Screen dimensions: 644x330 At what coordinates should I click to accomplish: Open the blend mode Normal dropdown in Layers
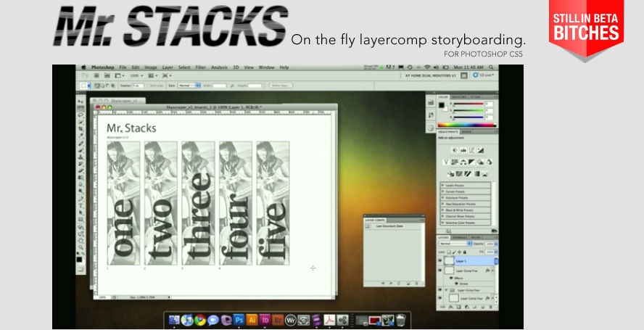pyautogui.click(x=456, y=244)
